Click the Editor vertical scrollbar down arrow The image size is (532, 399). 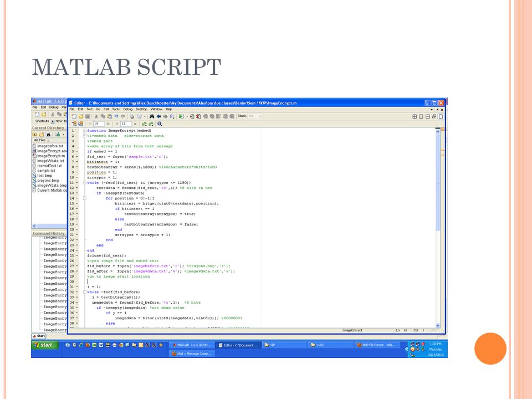coord(438,325)
